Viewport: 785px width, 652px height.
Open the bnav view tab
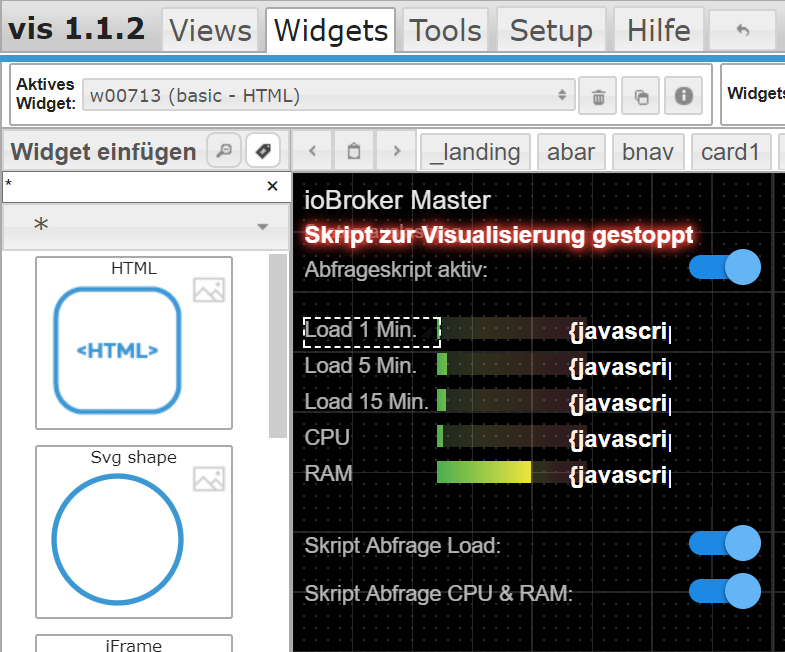click(648, 152)
